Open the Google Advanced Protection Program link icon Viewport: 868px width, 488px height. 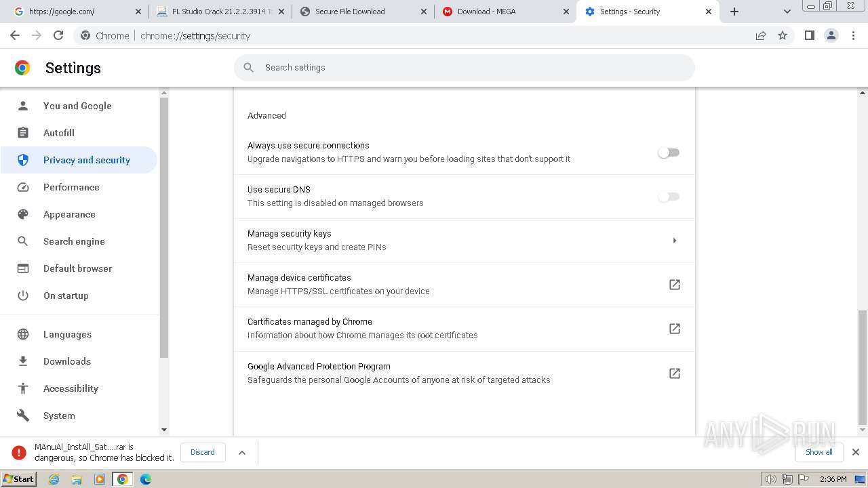click(x=675, y=373)
